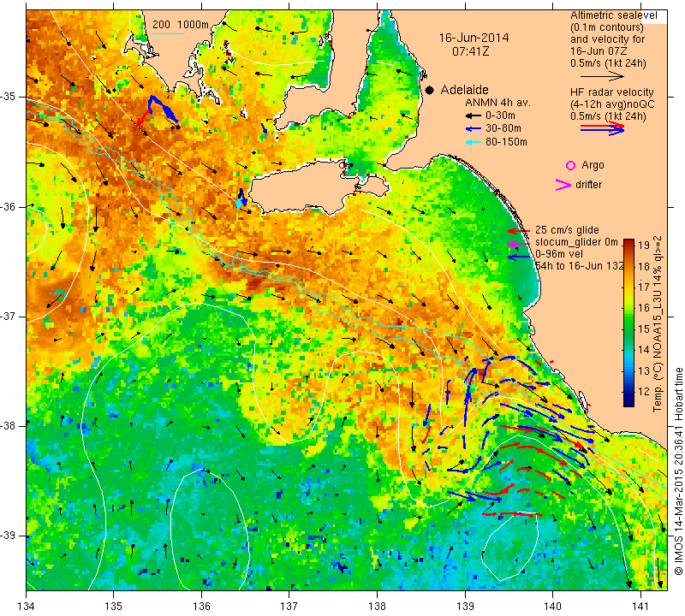Click the temperature color bar legend
This screenshot has height=616, width=685.
628,323
